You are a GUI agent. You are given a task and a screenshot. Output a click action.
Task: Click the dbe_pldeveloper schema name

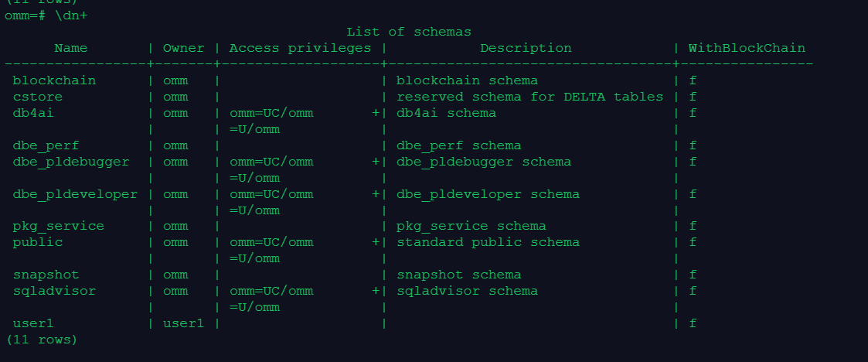[75, 195]
